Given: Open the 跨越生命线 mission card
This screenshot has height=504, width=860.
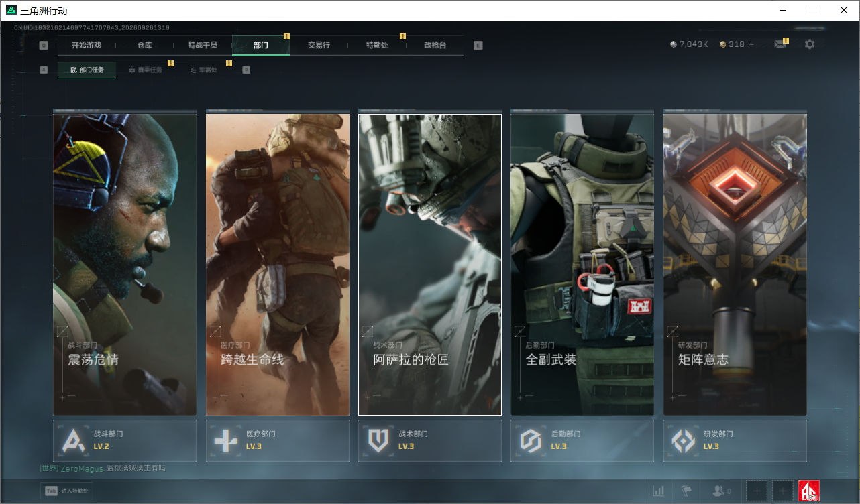Looking at the screenshot, I should coord(278,265).
